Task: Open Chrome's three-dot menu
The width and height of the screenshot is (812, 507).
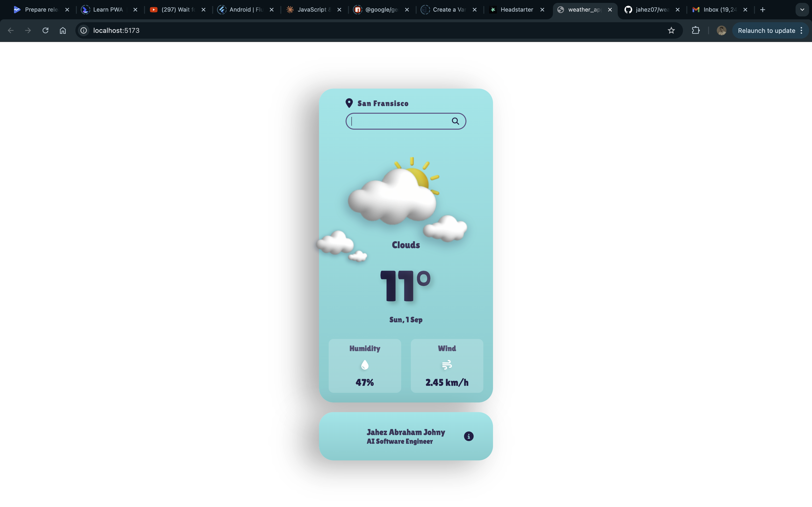Action: pyautogui.click(x=802, y=30)
